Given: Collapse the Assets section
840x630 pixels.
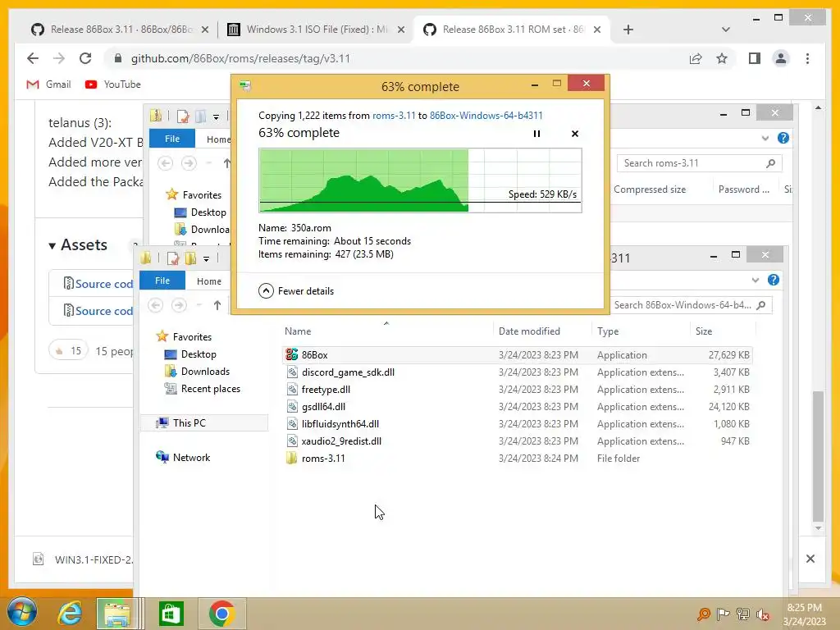Looking at the screenshot, I should point(78,244).
